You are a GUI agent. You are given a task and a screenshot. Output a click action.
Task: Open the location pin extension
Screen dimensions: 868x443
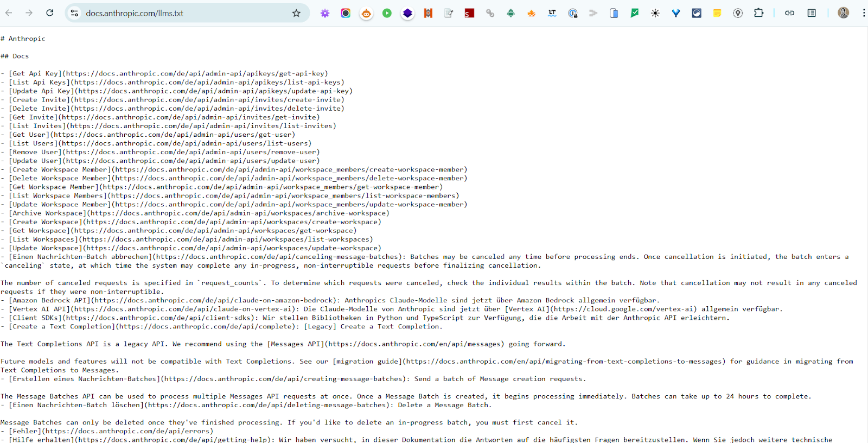click(738, 13)
